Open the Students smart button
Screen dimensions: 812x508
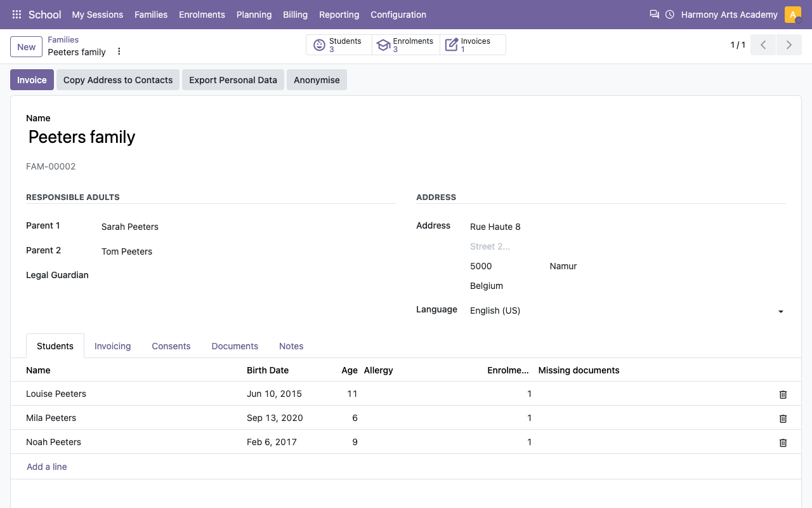tap(339, 45)
